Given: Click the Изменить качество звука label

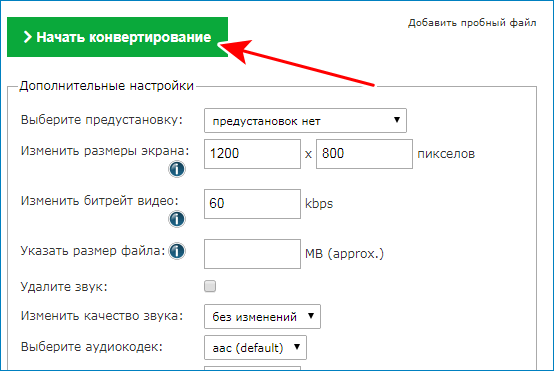Looking at the screenshot, I should (102, 316).
